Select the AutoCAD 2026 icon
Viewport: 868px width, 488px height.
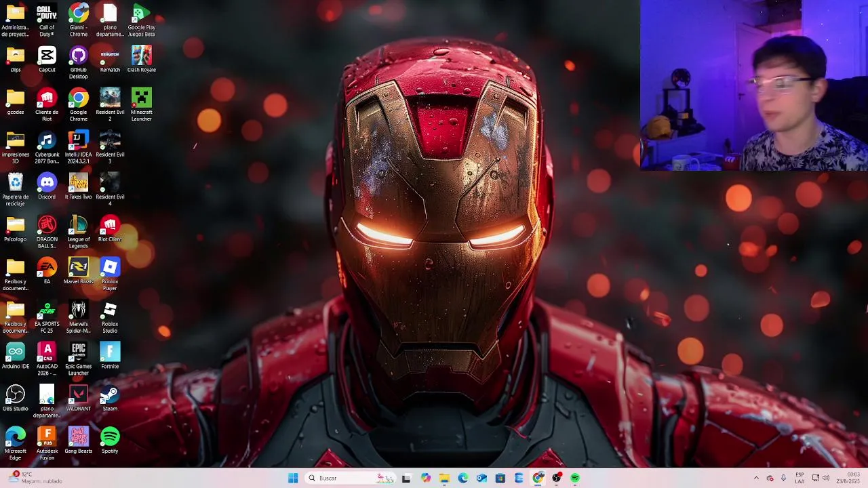(47, 359)
